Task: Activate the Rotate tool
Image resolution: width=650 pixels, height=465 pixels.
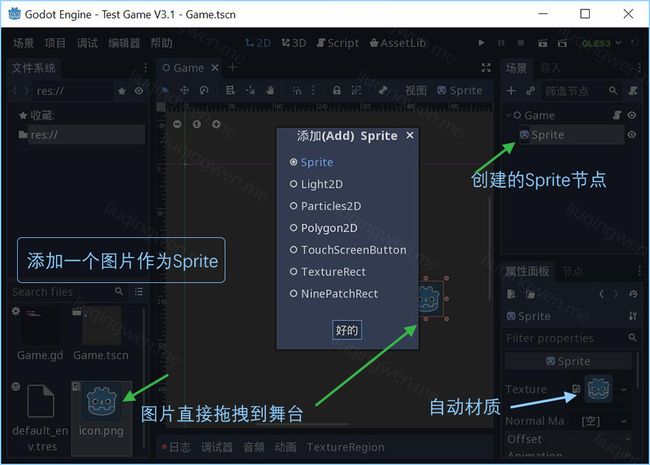Action: 204,90
